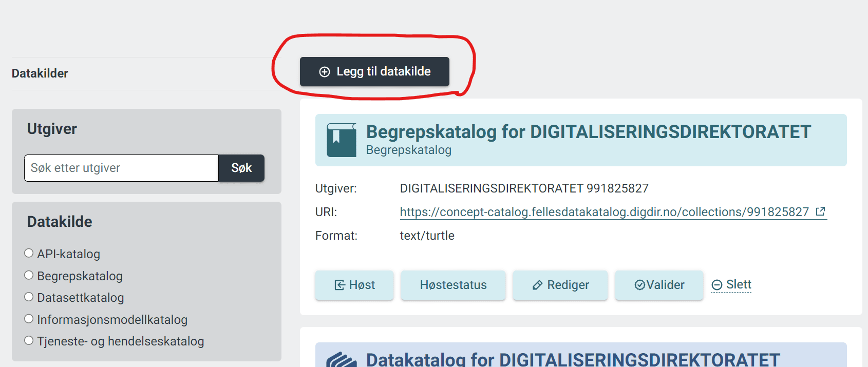
Task: Click the Utgiver filter heading
Action: coord(52,129)
